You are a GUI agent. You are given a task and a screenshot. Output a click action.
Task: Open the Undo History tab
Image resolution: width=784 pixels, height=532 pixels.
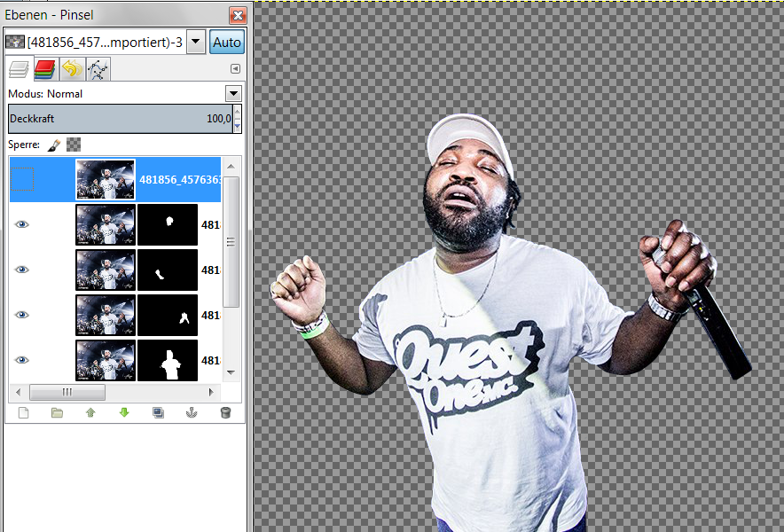pyautogui.click(x=72, y=69)
